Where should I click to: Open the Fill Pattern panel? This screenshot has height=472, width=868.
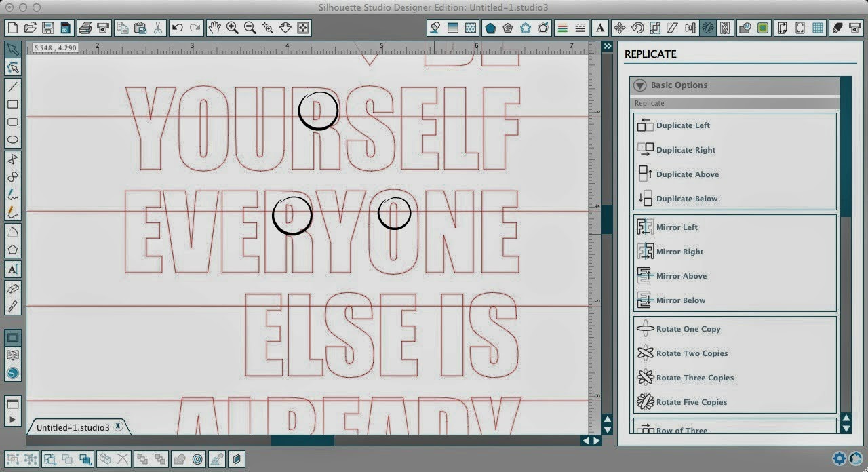[x=470, y=28]
